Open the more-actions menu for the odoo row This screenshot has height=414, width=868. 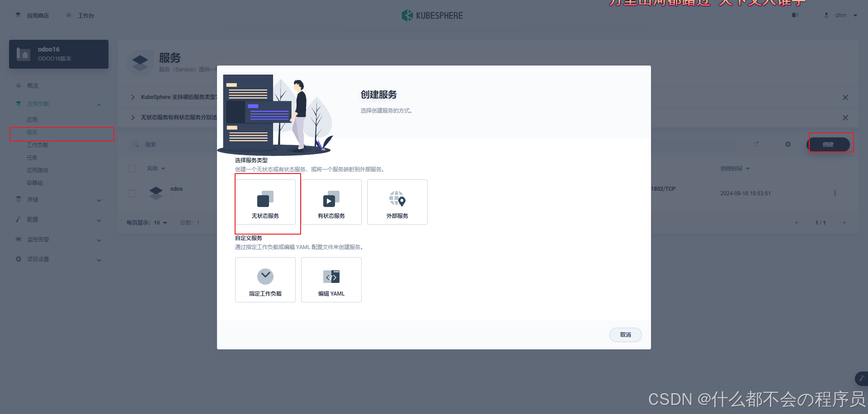click(x=835, y=193)
